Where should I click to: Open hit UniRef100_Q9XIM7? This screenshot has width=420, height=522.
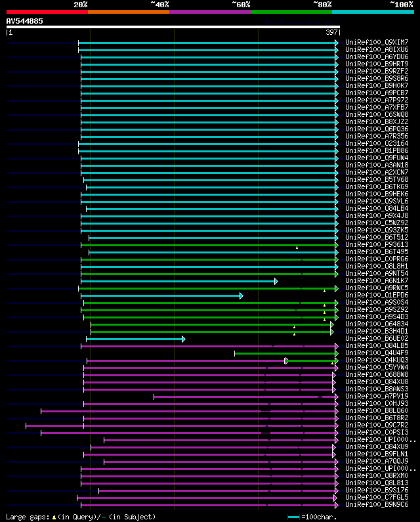(x=377, y=42)
